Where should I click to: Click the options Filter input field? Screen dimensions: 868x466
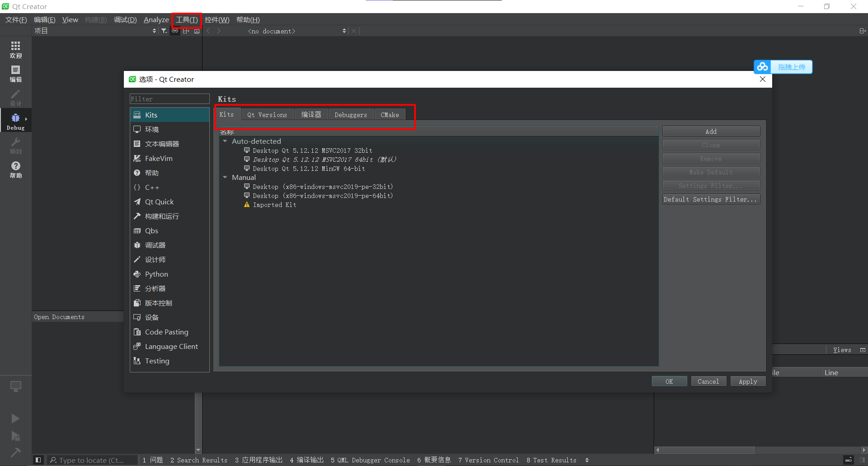click(x=170, y=99)
